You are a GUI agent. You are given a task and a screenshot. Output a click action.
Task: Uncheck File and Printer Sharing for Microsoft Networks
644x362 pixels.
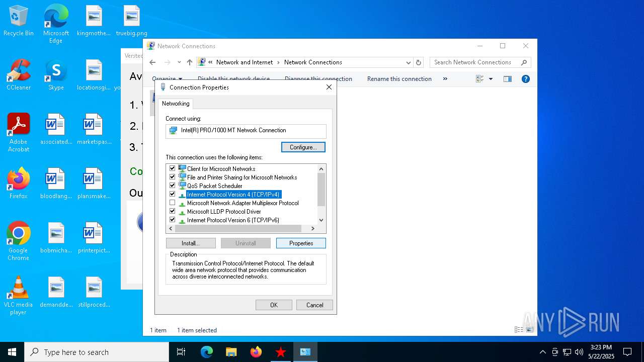pyautogui.click(x=173, y=177)
